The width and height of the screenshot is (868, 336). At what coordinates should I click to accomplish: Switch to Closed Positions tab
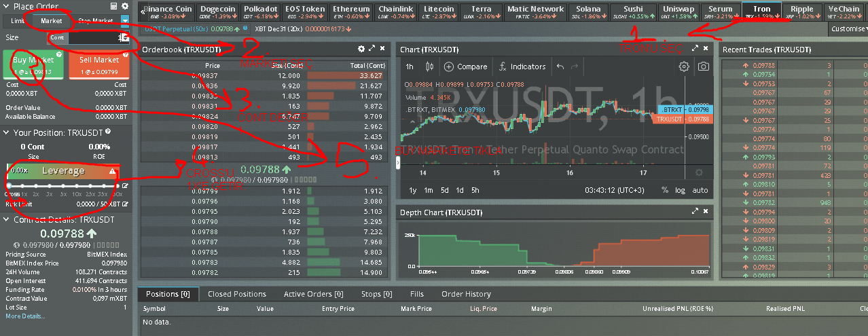pos(237,294)
